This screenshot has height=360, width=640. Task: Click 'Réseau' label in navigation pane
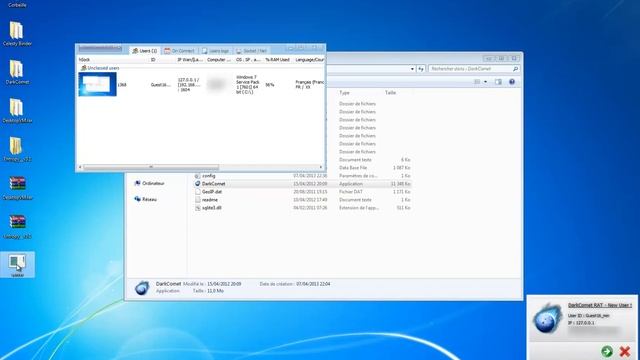(149, 199)
